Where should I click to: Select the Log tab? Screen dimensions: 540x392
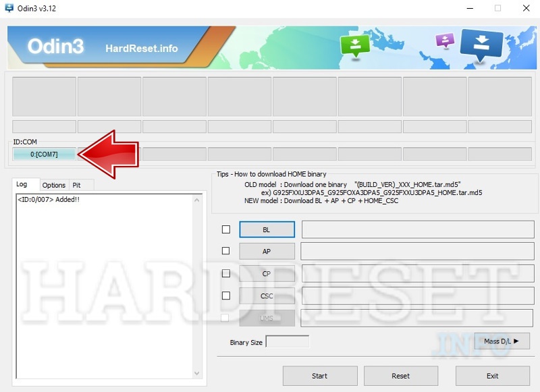[22, 184]
